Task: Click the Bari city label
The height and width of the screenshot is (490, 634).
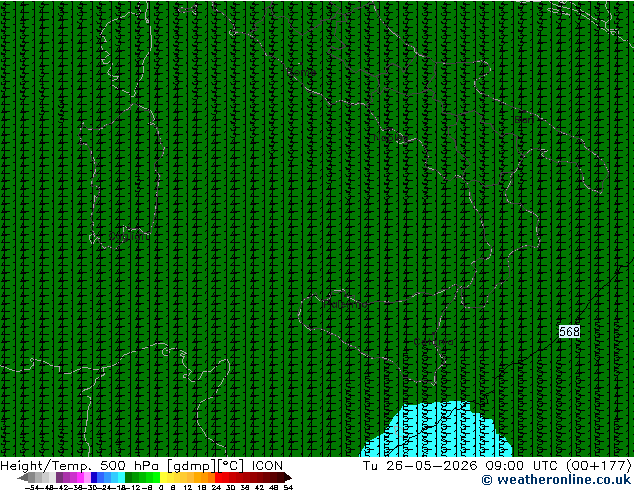Action: pos(524,120)
